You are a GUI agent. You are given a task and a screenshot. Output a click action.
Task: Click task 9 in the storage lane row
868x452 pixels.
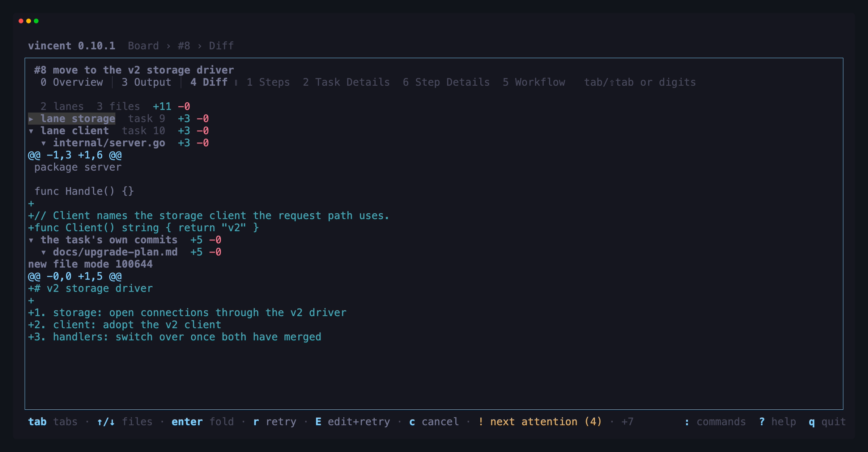[x=146, y=119]
